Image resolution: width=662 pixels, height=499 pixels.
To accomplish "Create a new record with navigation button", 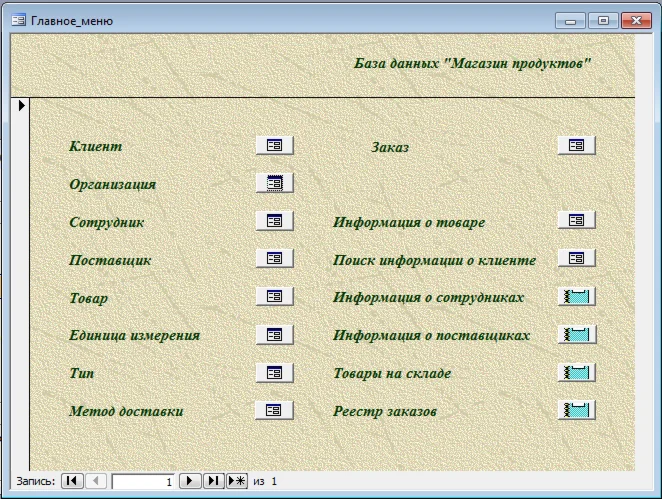I will 237,481.
